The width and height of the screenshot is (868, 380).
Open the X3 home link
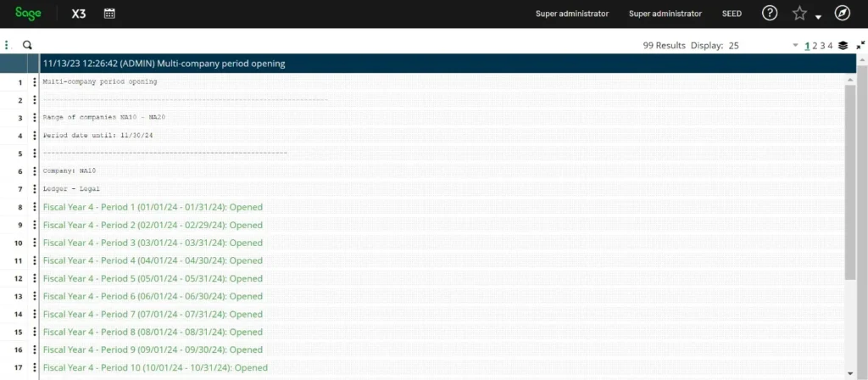79,14
